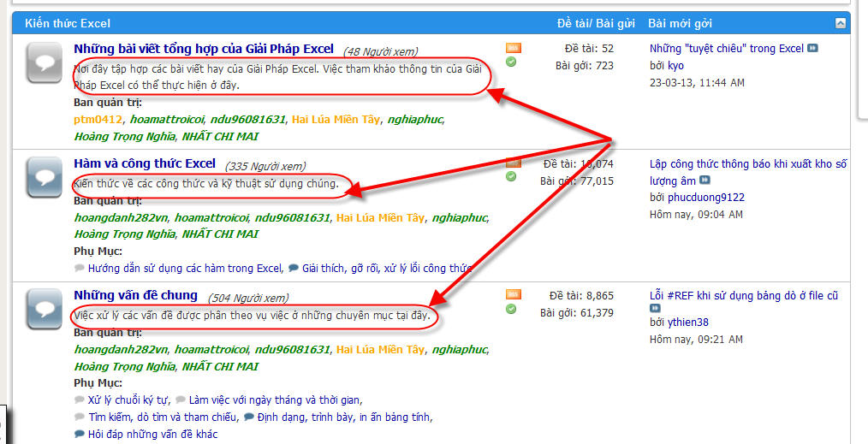The height and width of the screenshot is (444, 868).
Task: Open moderator Hai Lúa Miền Tây in first forum
Action: pos(336,120)
